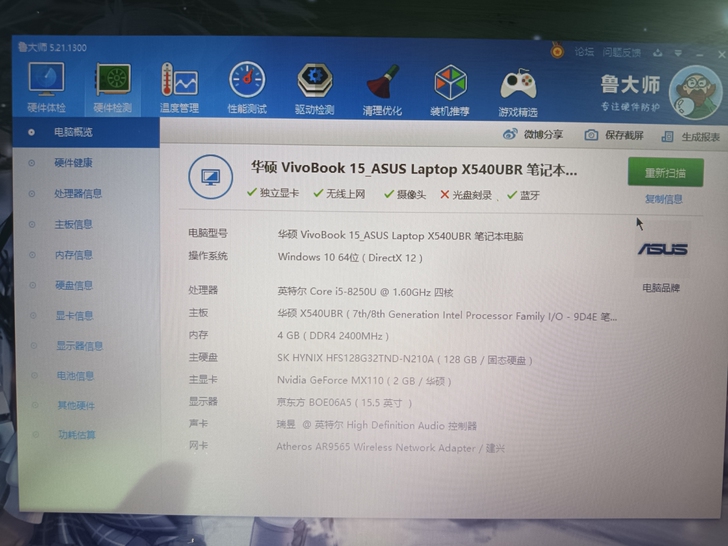Open 驱动检测 driver detection
This screenshot has height=546, width=728.
315,89
